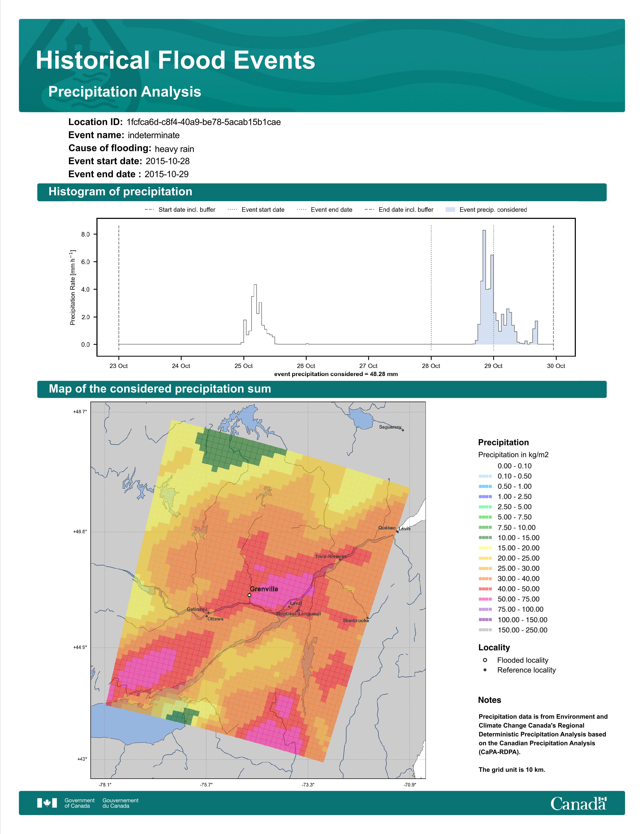Click the Québec label on the map
The image size is (644, 834).
tap(387, 528)
